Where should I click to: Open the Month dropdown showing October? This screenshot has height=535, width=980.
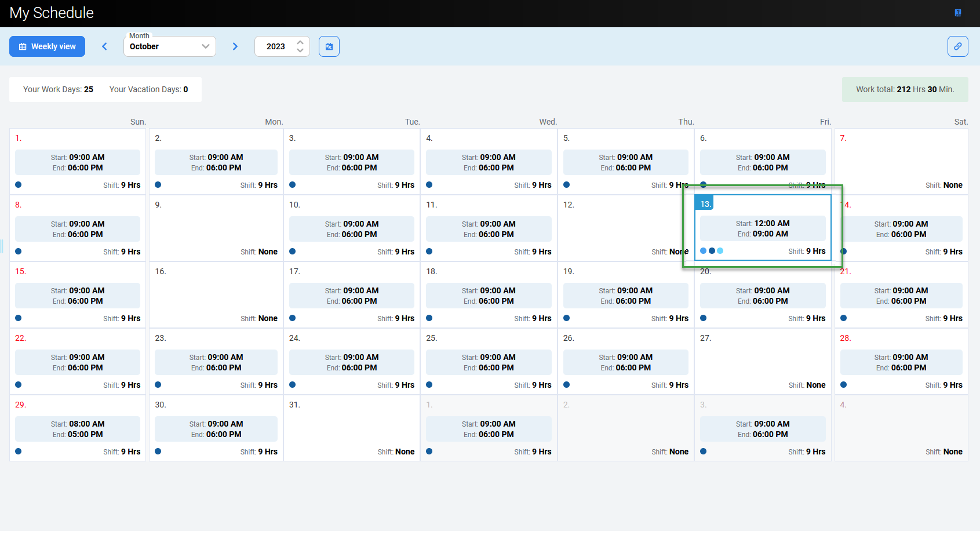[169, 46]
